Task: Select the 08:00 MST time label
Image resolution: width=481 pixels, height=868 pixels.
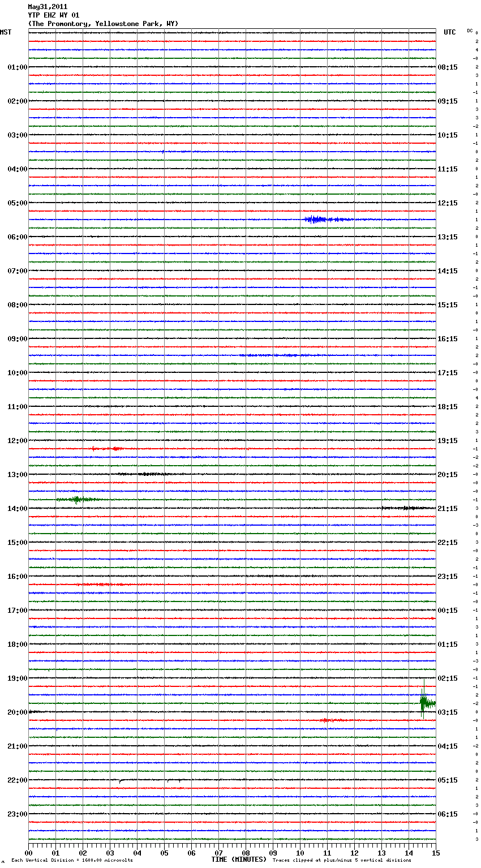Action: [x=18, y=305]
